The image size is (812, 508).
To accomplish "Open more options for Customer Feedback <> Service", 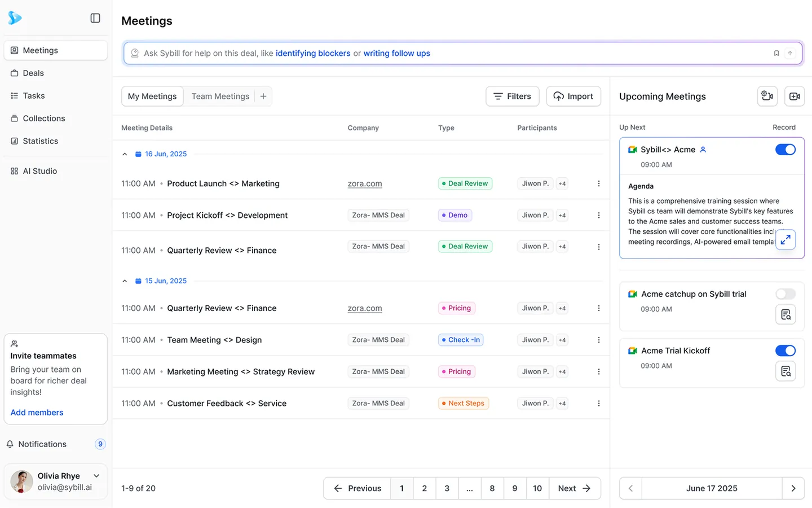I will (599, 403).
